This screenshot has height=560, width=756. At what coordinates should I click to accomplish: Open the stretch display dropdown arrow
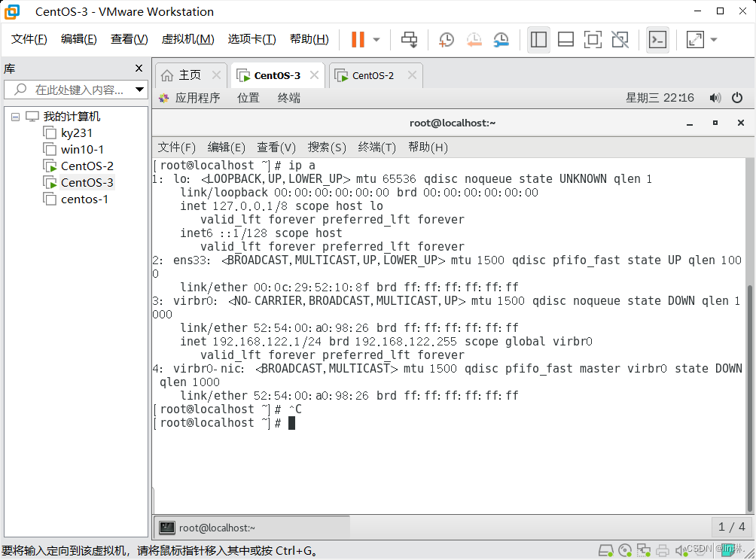[714, 40]
